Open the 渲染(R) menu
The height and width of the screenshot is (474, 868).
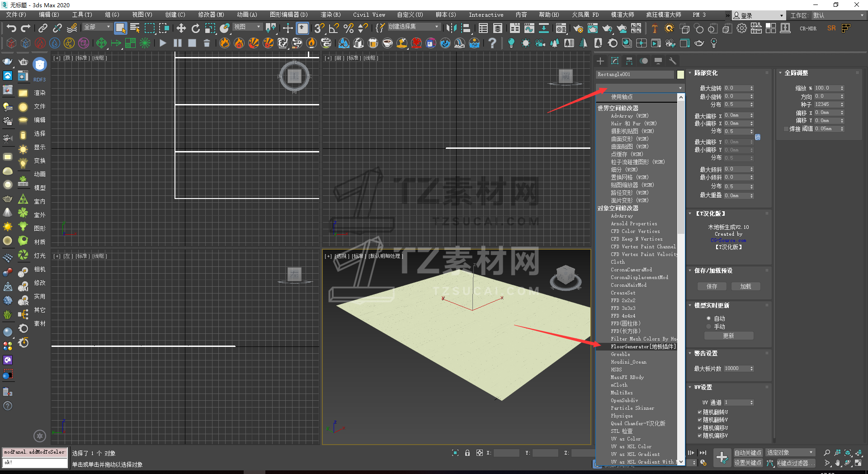tap(331, 14)
